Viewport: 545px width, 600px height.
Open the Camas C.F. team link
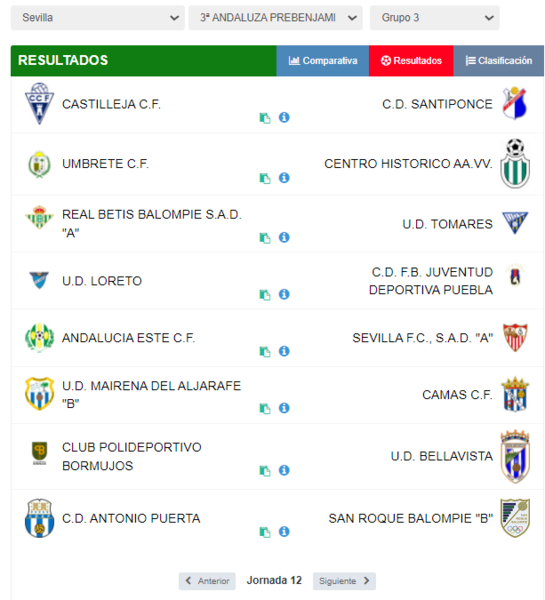[x=457, y=395]
